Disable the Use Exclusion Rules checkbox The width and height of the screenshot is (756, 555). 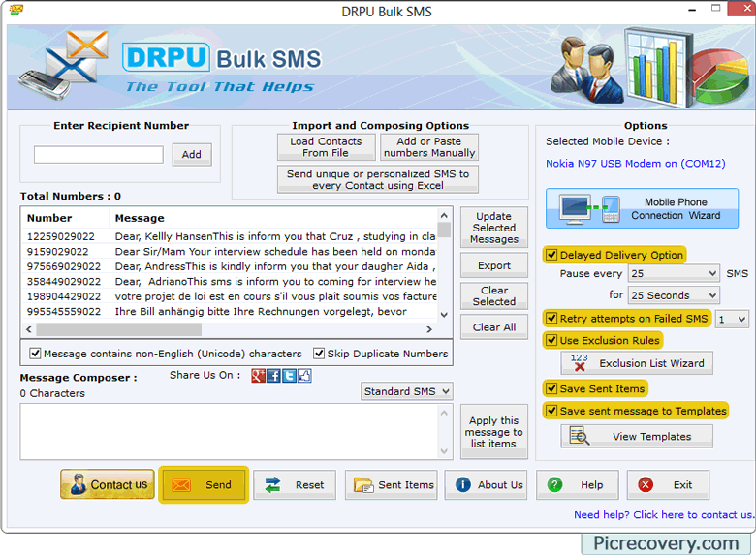click(x=551, y=341)
